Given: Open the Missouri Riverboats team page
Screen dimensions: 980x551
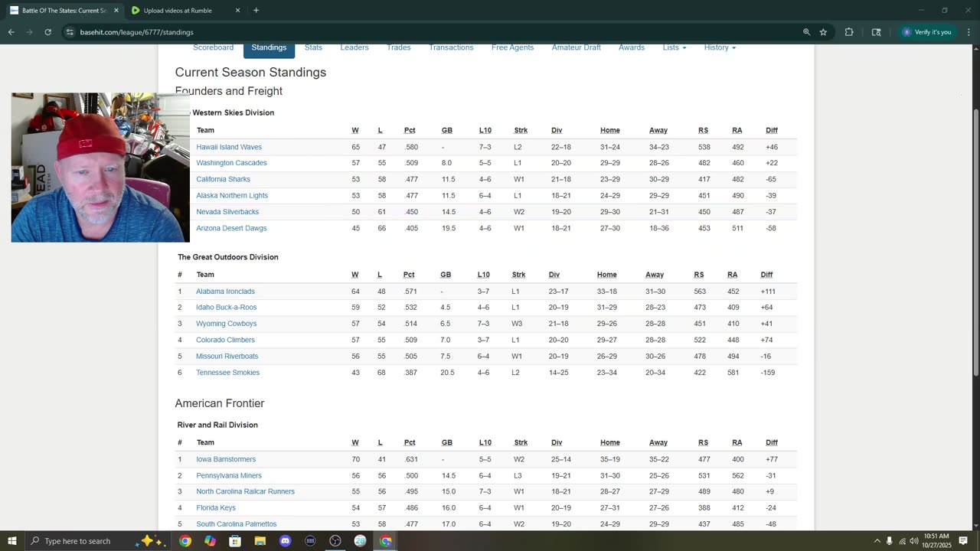Looking at the screenshot, I should click(227, 356).
